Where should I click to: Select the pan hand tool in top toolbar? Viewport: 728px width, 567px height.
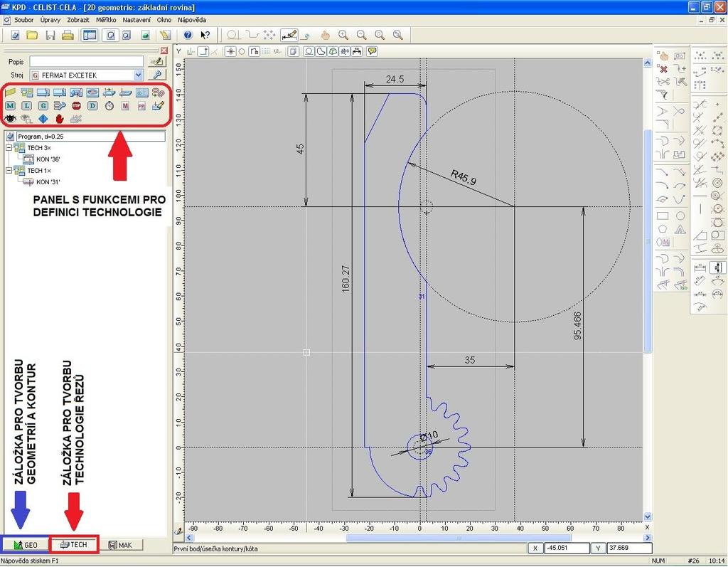tap(325, 35)
